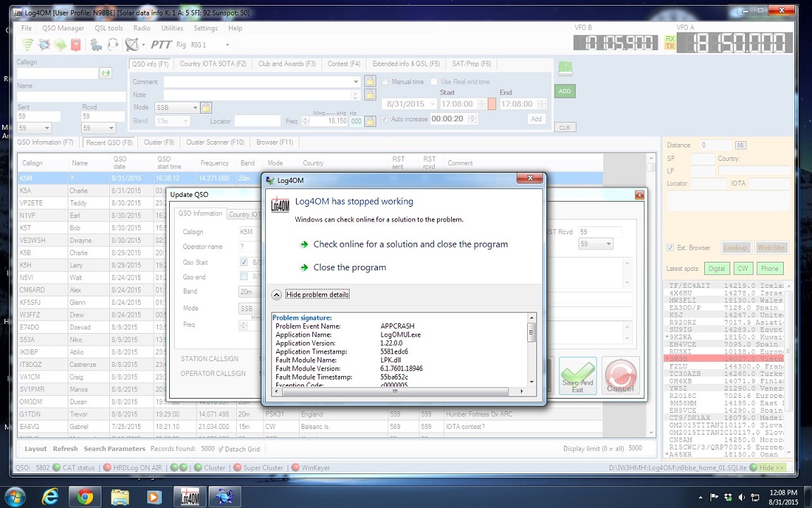Click the vertical scrollbar in problem details

tap(531, 333)
